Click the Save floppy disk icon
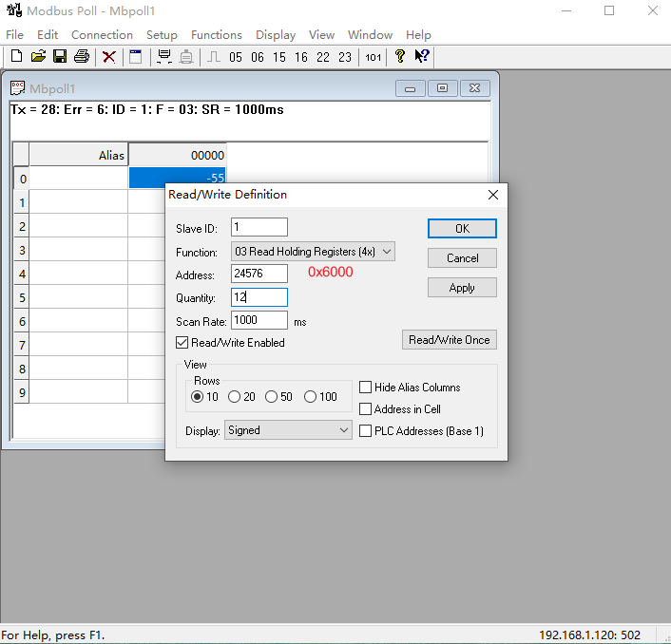Screen dimensions: 671x644 point(60,57)
